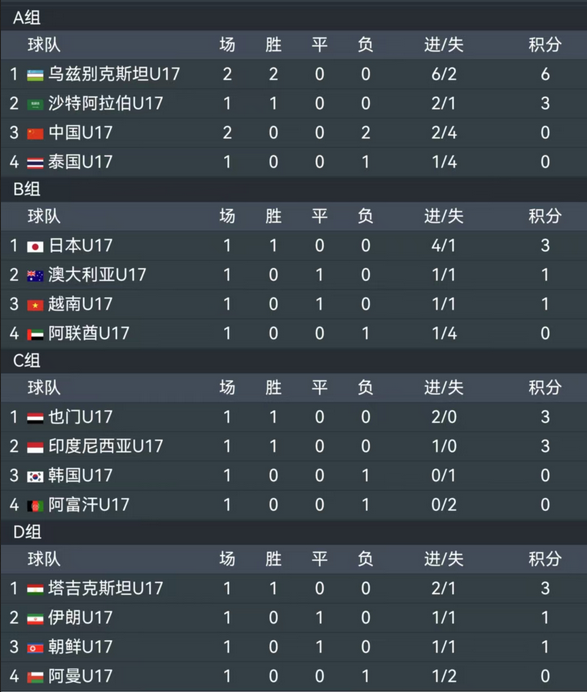This screenshot has height=692, width=587.
Task: Open the 也门U17 team name
Action: point(80,417)
